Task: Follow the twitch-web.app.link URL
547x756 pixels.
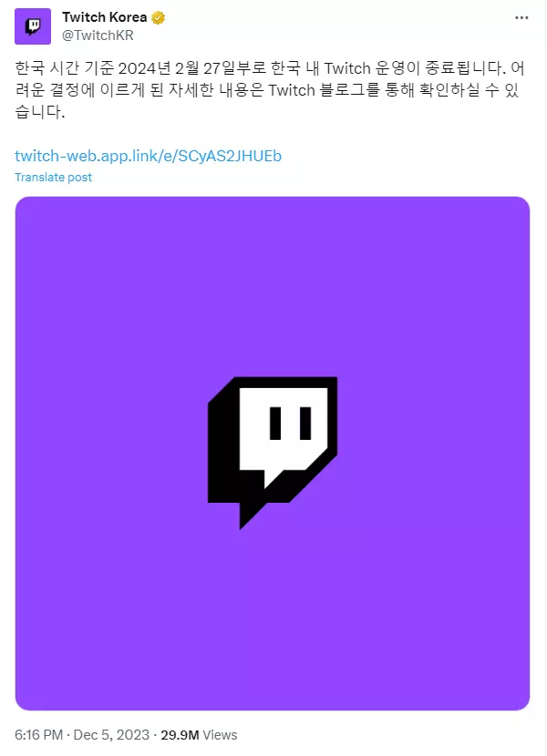Action: (149, 156)
